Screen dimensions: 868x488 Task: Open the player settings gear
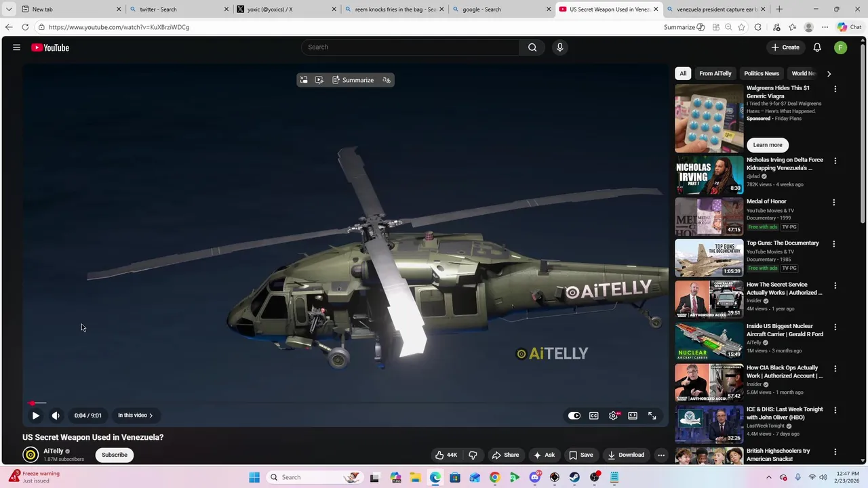613,415
